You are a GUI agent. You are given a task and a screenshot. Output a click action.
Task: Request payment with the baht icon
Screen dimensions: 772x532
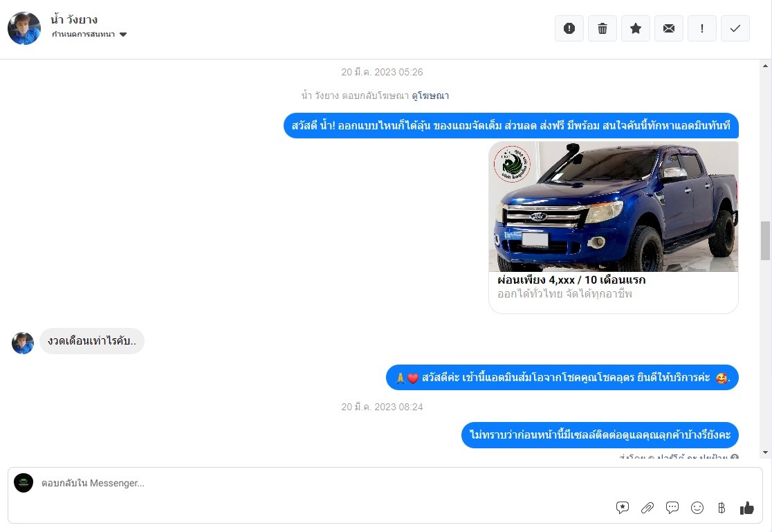tap(722, 508)
